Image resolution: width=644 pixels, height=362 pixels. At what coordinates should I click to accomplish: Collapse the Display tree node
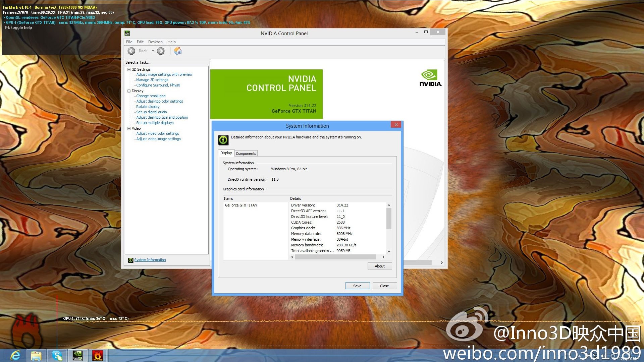(129, 91)
